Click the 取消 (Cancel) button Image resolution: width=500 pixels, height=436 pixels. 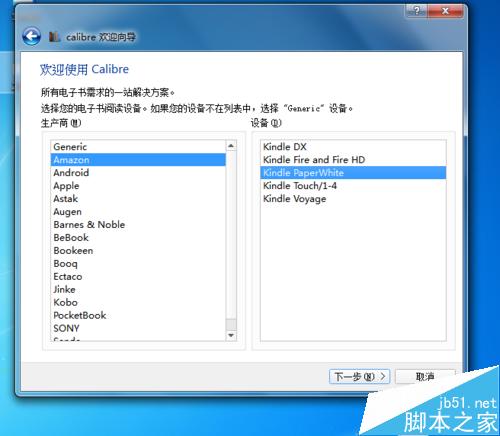(425, 377)
